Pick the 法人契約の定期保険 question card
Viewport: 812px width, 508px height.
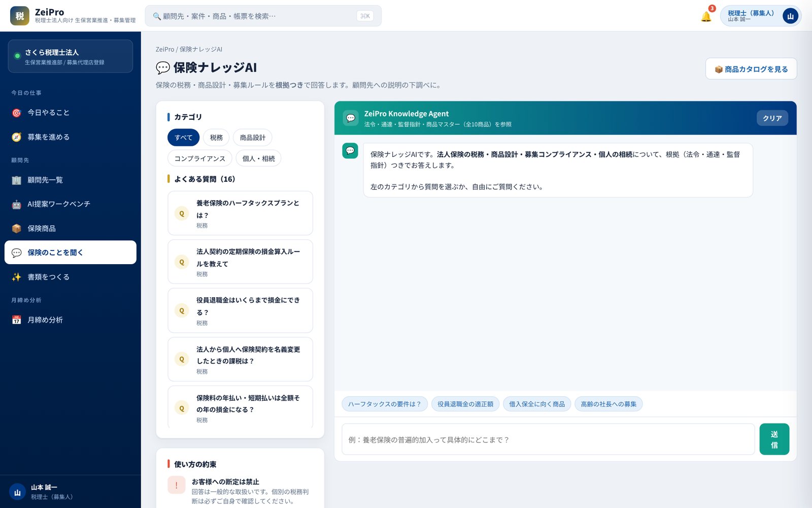tap(240, 262)
